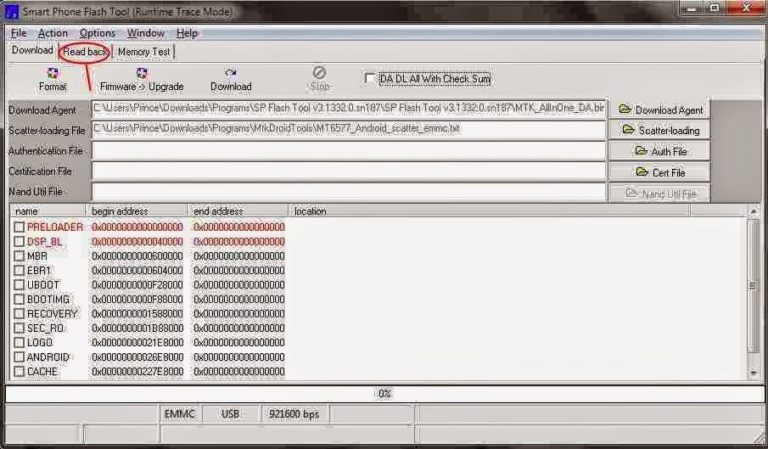Check the CACHE partition checkbox
Viewport: 768px width, 449px height.
tap(19, 372)
